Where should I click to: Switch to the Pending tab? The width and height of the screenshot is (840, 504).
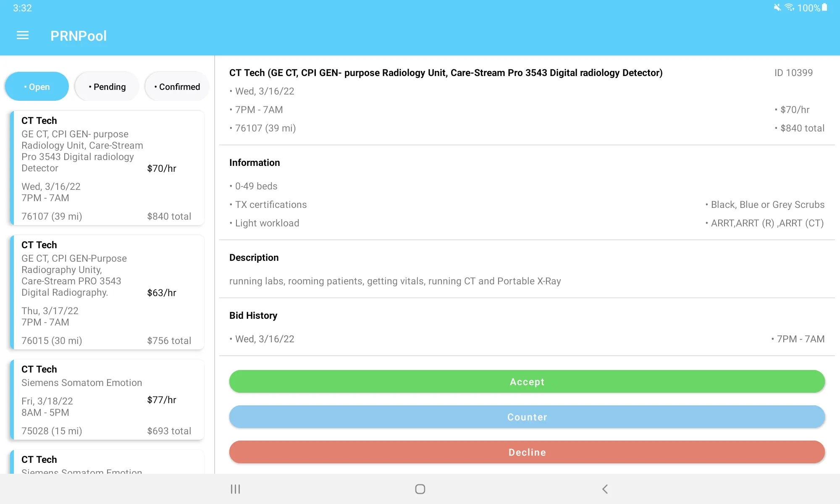coord(107,87)
